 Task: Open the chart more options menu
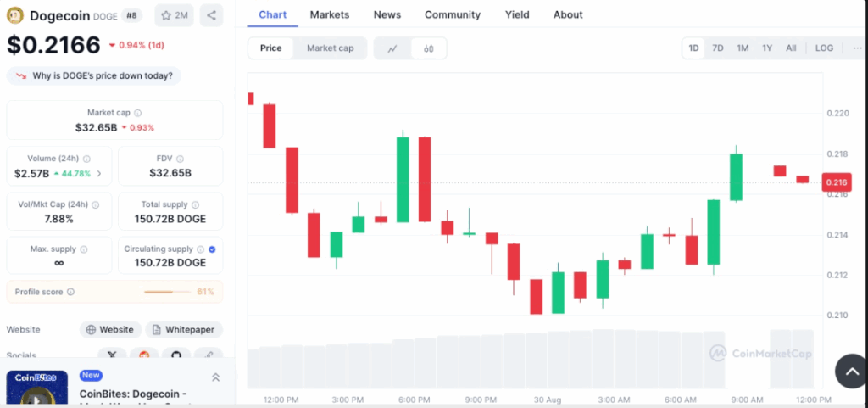coord(856,48)
